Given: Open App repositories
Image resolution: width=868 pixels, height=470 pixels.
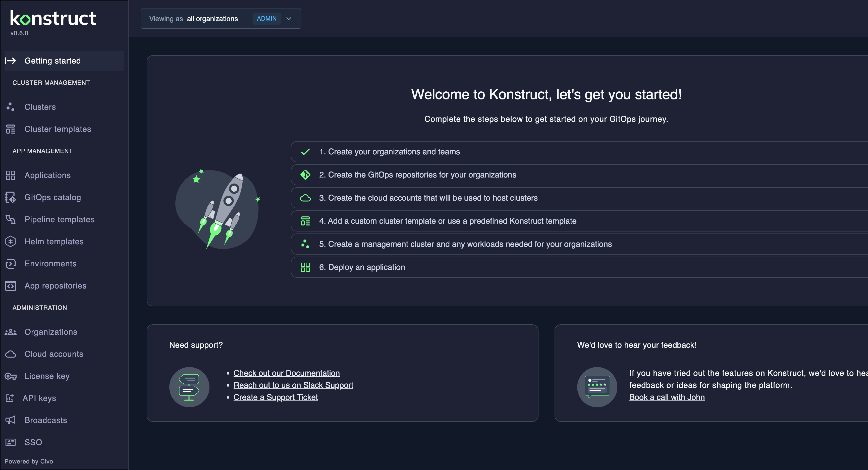Looking at the screenshot, I should [x=64, y=286].
